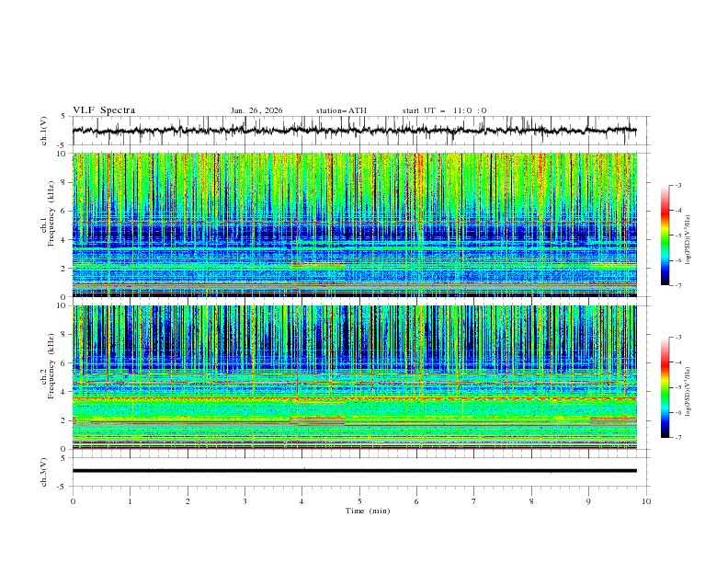Select the "Jan. 26, 2026" date text
Viewport: 728px width, 563px height.
[x=256, y=110]
